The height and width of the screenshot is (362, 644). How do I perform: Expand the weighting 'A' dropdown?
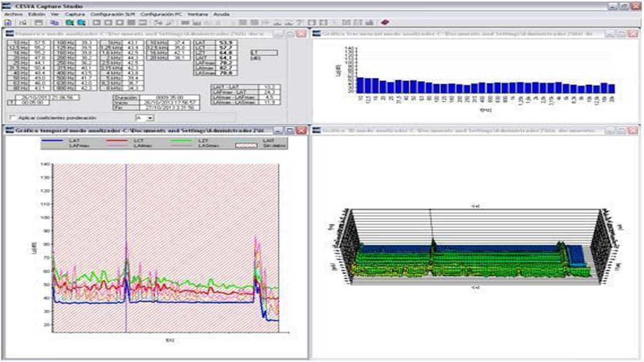click(x=149, y=118)
